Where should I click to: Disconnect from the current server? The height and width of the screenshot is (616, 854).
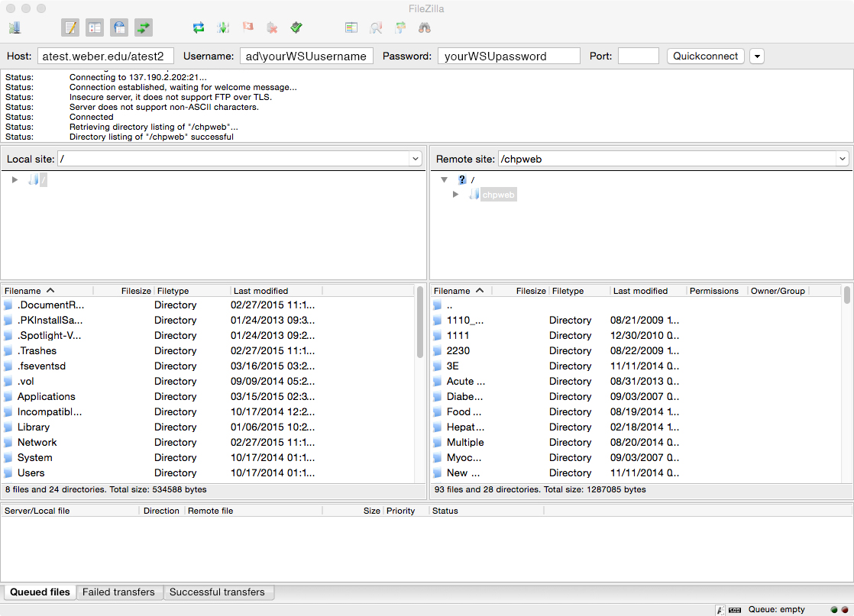pyautogui.click(x=272, y=28)
